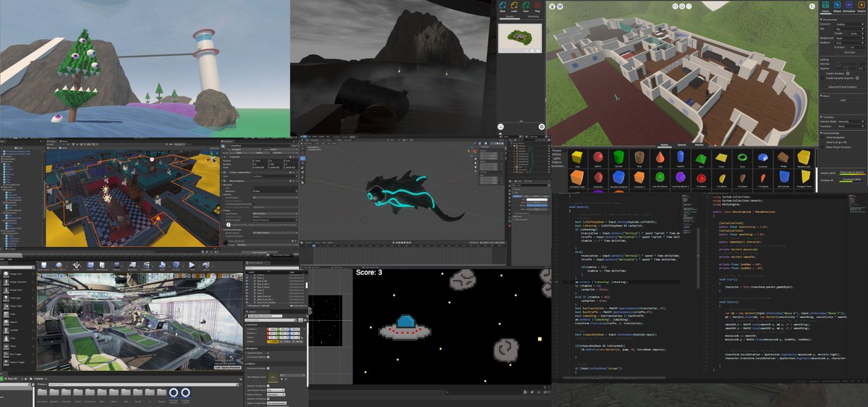The height and width of the screenshot is (407, 868).
Task: Click the Cinematics icon in the Unreal toolbar
Action: 146,265
